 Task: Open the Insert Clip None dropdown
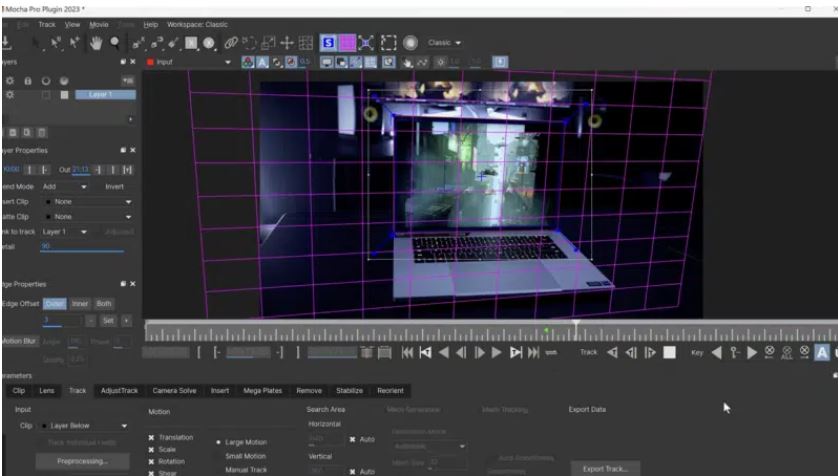click(x=87, y=202)
